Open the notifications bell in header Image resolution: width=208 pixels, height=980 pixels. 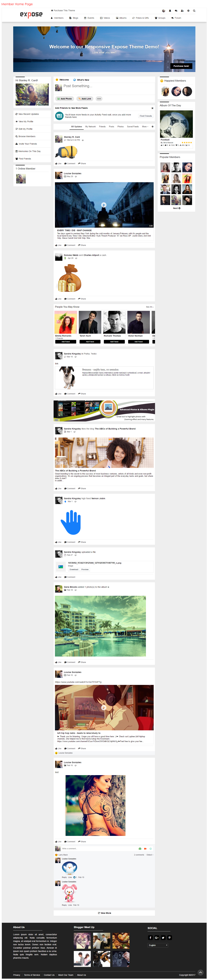(170, 11)
